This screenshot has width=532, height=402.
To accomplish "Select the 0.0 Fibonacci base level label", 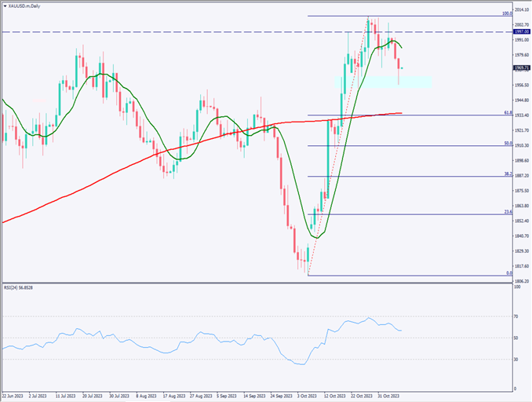I will click(x=508, y=273).
